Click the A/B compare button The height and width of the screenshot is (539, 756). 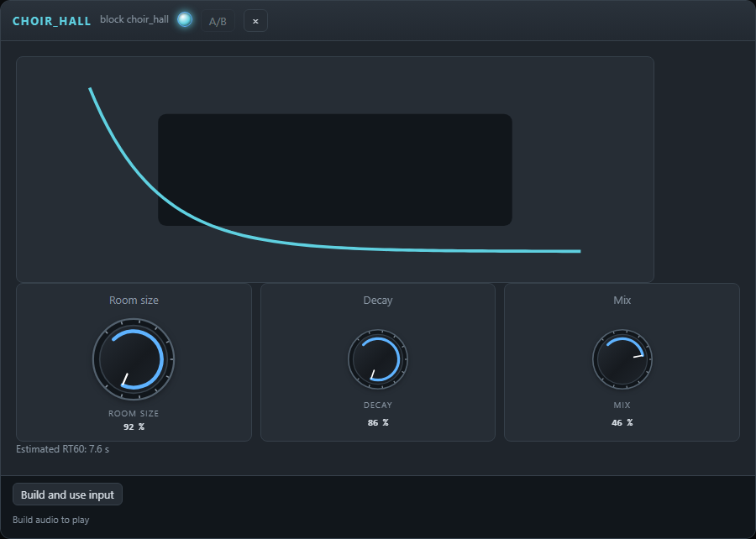tap(218, 21)
